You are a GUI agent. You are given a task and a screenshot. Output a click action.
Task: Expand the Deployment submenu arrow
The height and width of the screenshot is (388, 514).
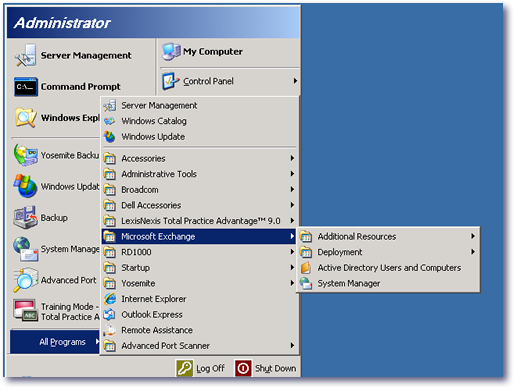click(x=473, y=252)
